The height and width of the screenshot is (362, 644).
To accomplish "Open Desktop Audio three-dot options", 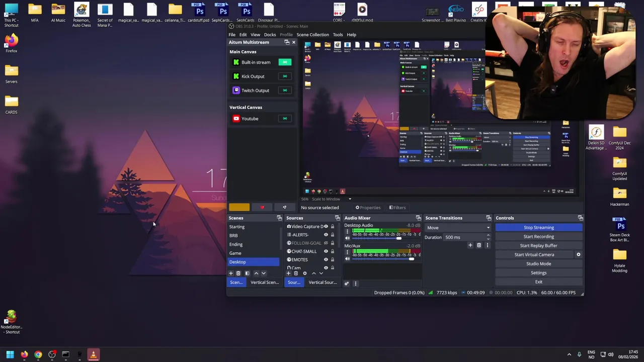I will click(347, 232).
